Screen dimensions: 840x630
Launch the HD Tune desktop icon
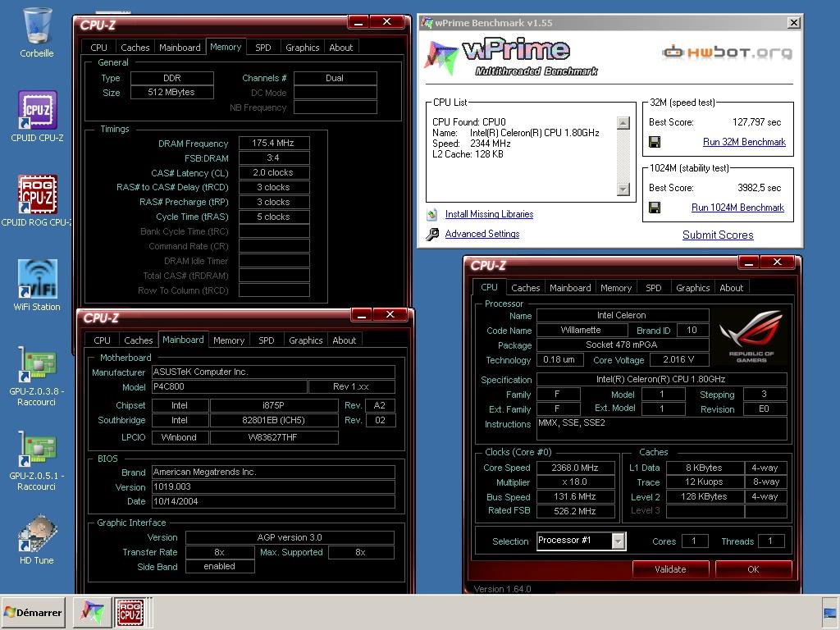37,533
